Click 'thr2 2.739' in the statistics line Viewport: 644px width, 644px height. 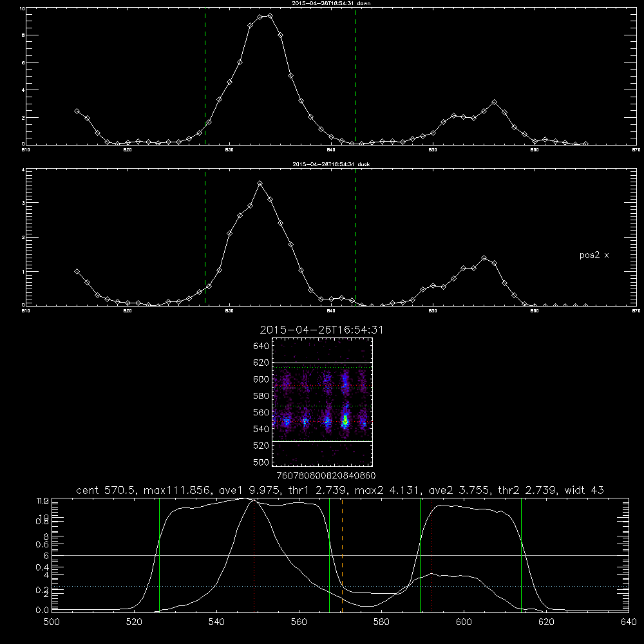click(x=527, y=490)
